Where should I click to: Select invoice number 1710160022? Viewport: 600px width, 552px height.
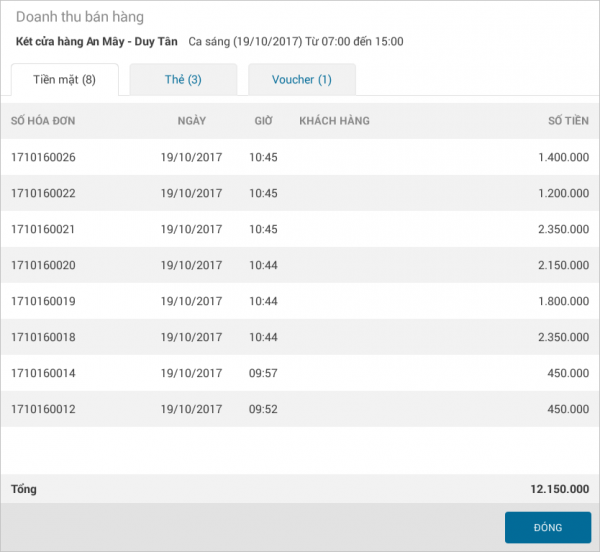point(43,193)
